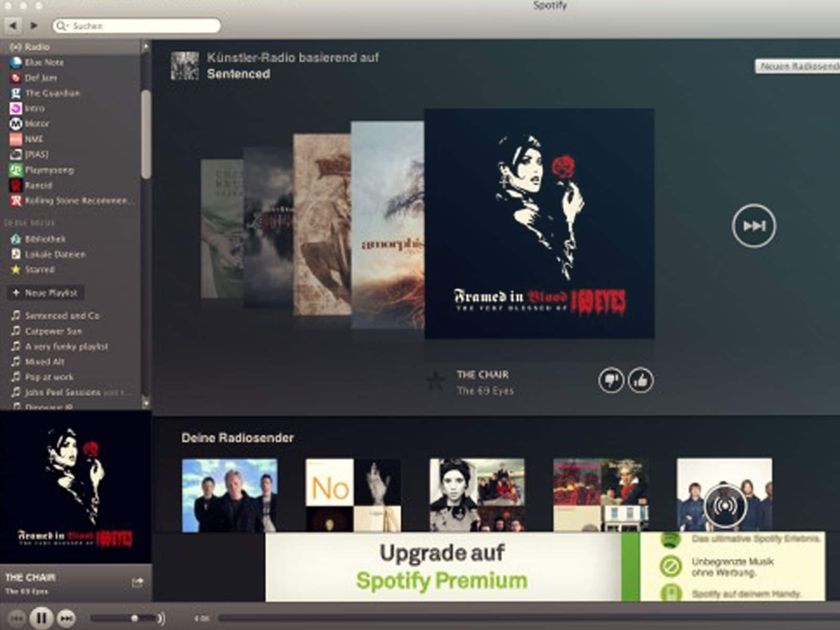This screenshot has height=630, width=840.
Task: Open the 'No' cover radio station
Action: (353, 496)
